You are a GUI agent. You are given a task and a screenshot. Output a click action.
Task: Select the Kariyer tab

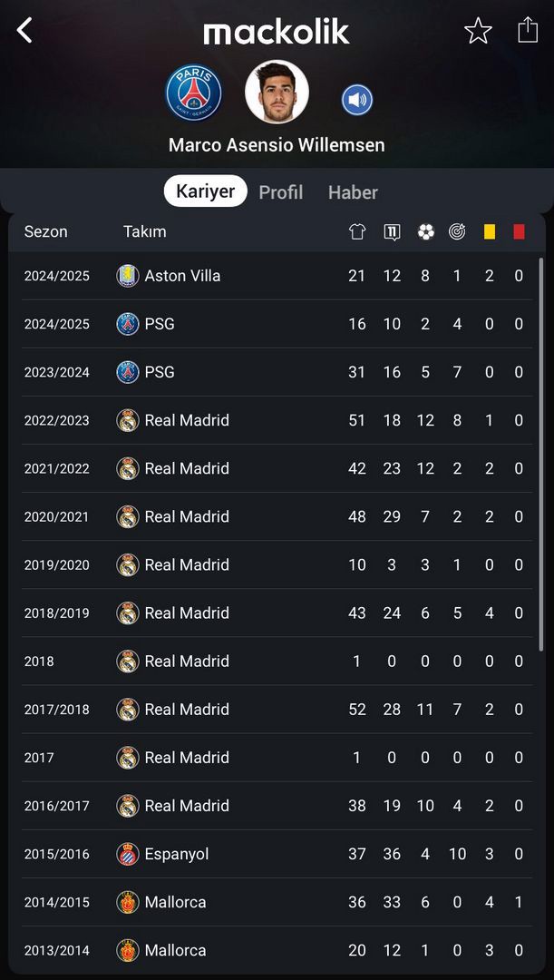pyautogui.click(x=206, y=191)
